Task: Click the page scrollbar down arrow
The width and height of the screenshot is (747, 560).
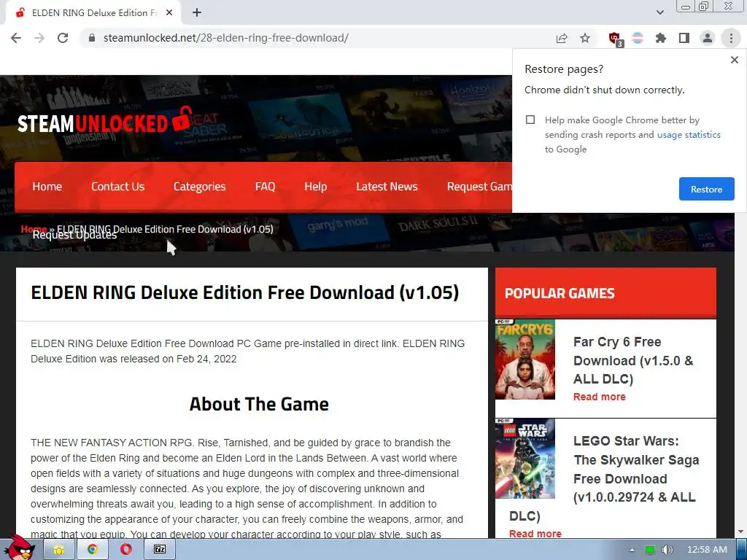Action: pos(741,532)
